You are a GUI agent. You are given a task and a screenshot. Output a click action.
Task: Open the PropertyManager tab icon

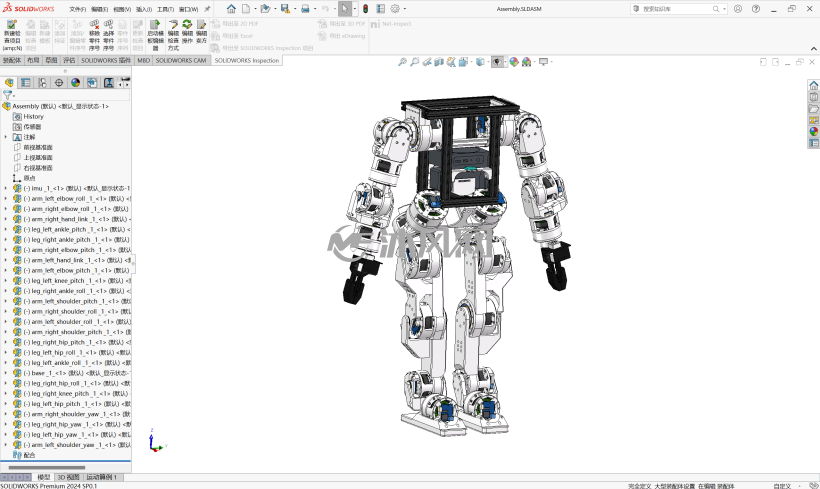[x=26, y=83]
